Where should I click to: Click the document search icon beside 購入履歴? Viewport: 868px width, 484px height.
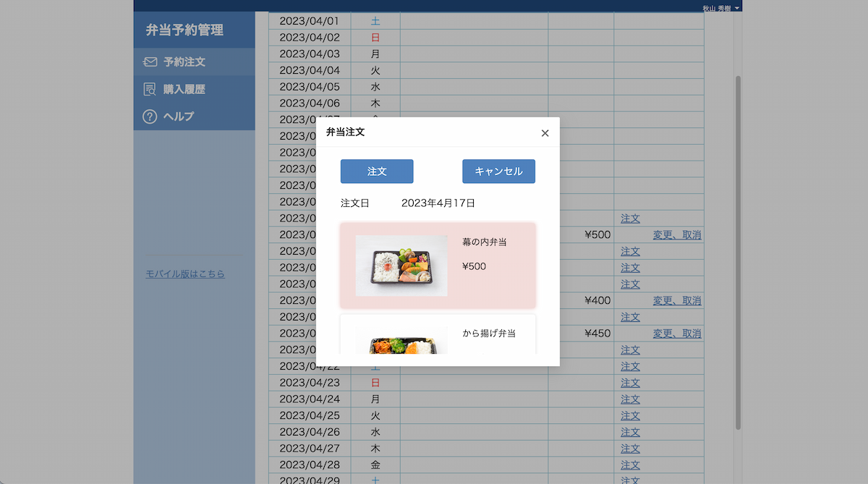[150, 89]
